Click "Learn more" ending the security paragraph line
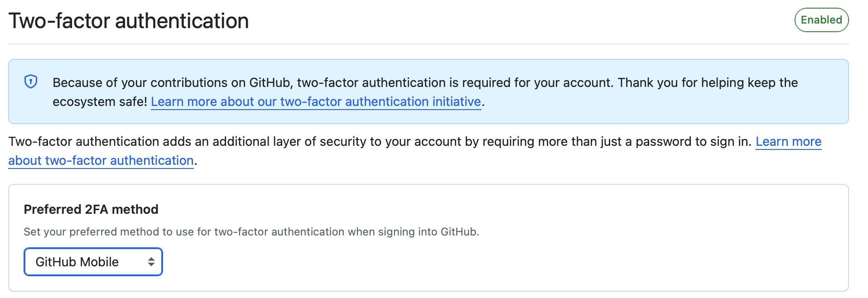The image size is (868, 298). click(788, 142)
